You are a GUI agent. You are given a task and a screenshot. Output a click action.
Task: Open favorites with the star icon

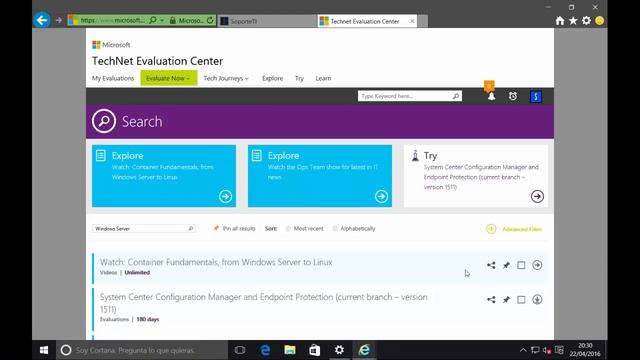pos(573,20)
